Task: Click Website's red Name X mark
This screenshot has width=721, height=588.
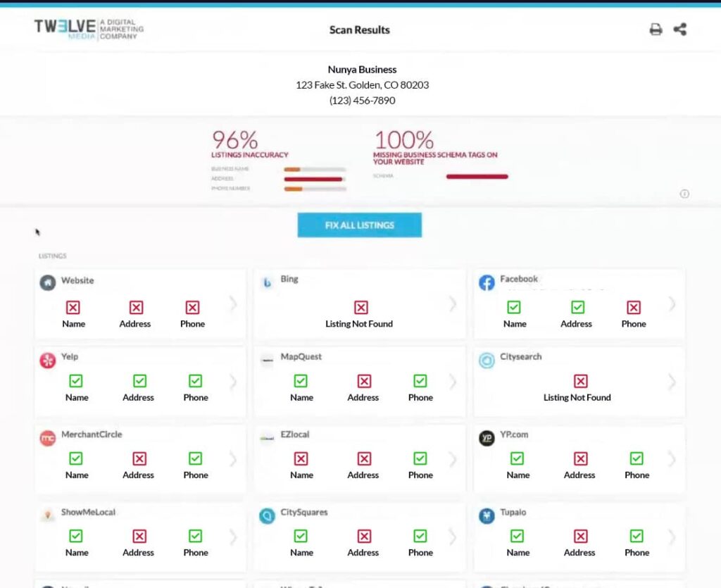Action: [73, 307]
